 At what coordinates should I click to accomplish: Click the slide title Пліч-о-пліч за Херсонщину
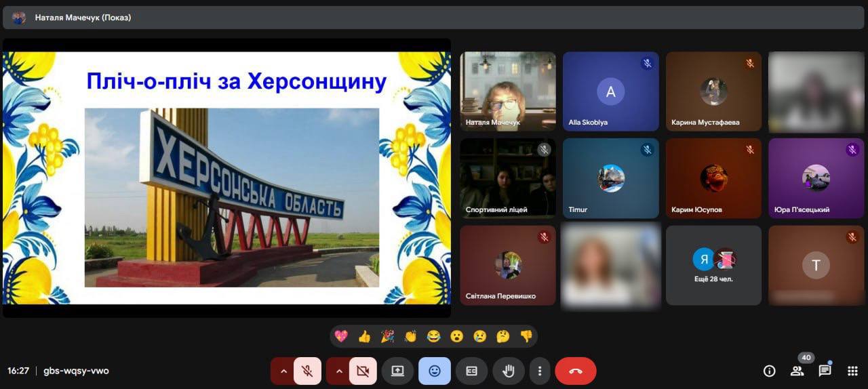click(x=237, y=81)
